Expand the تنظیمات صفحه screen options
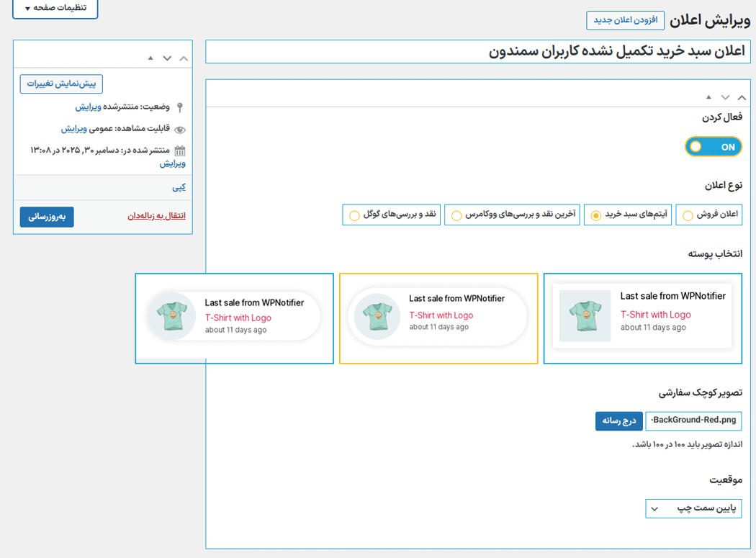Viewport: 756px width, 558px height. 55,9
